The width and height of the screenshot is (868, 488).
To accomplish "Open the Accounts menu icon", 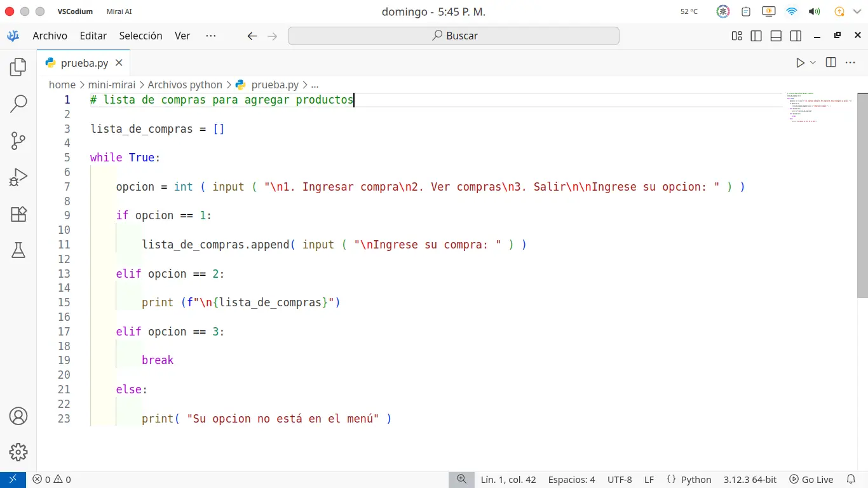I will 18,416.
